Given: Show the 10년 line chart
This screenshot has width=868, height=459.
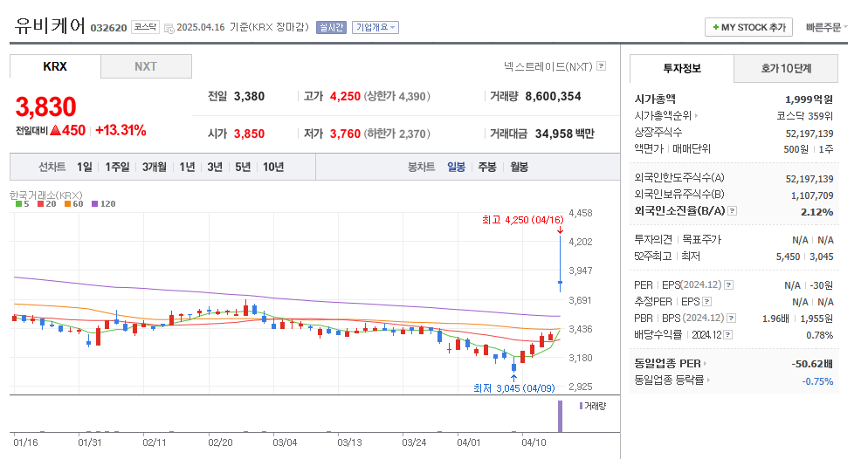Looking at the screenshot, I should point(273,167).
